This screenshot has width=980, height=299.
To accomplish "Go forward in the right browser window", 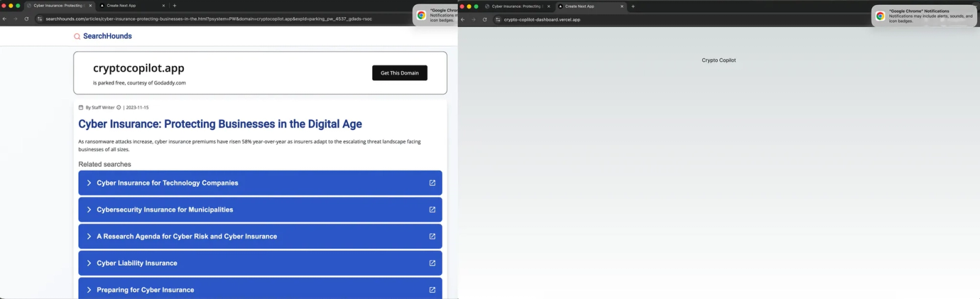I will 473,20.
